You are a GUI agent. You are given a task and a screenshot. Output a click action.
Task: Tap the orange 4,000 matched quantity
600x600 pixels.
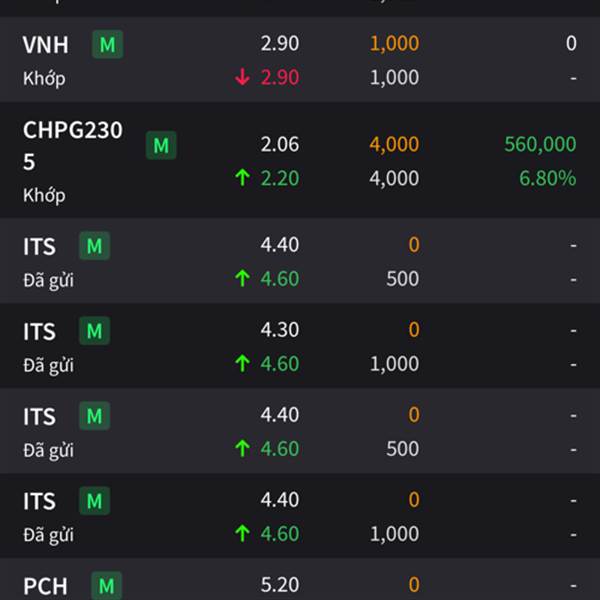(394, 144)
